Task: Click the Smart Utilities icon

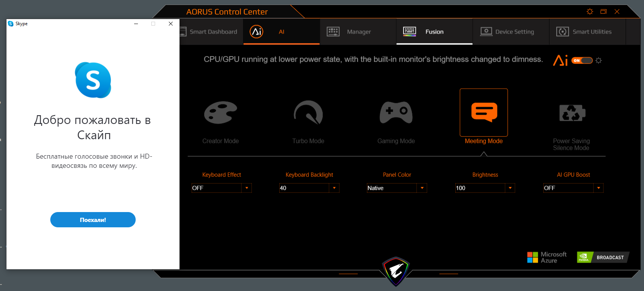Action: [562, 32]
